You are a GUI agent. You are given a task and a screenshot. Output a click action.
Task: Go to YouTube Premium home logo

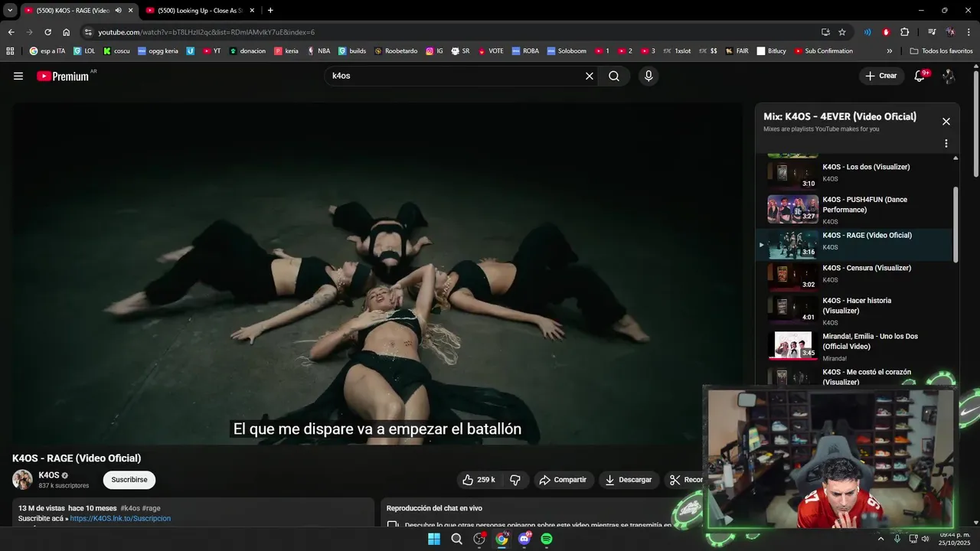62,76
